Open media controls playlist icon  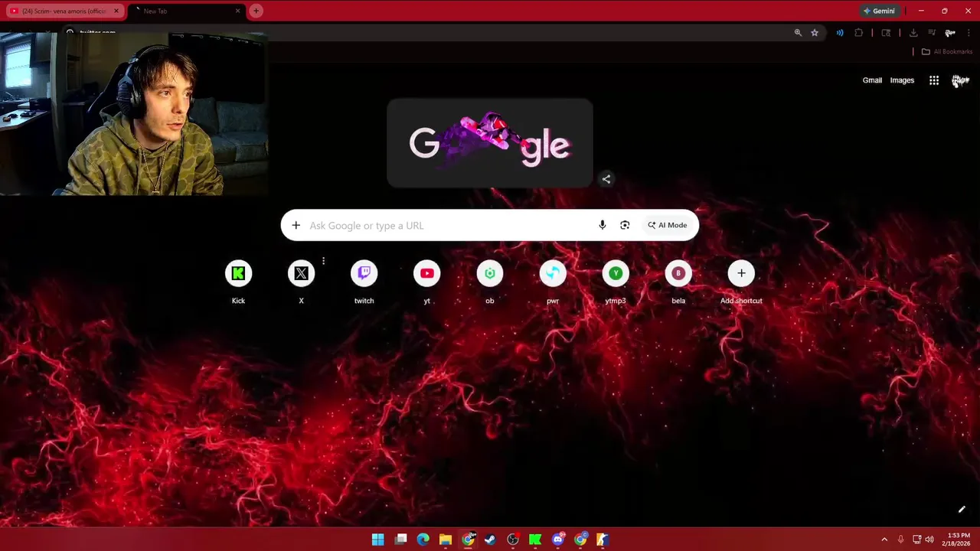[932, 33]
